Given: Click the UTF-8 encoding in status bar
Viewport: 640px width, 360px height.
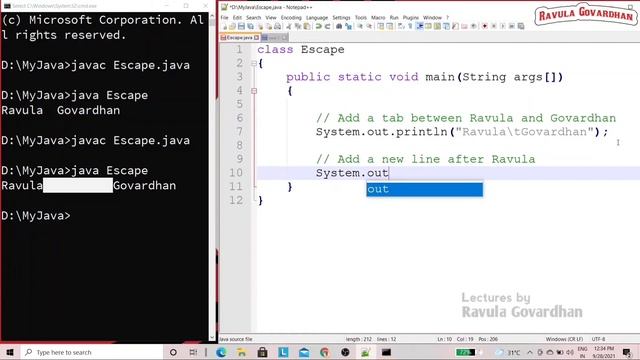Looking at the screenshot, I should coord(598,339).
